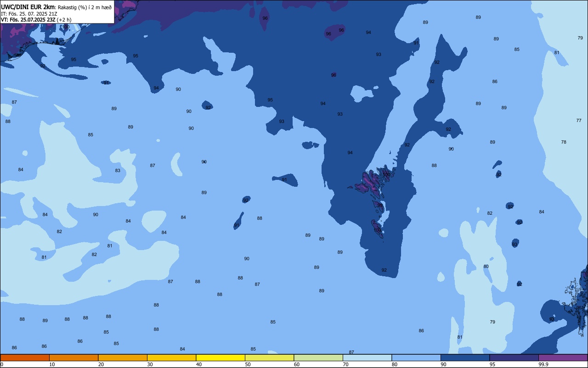This screenshot has height=368, width=588.
Task: Click the 0–10 dark orange legend swatch
Action: pyautogui.click(x=25, y=357)
